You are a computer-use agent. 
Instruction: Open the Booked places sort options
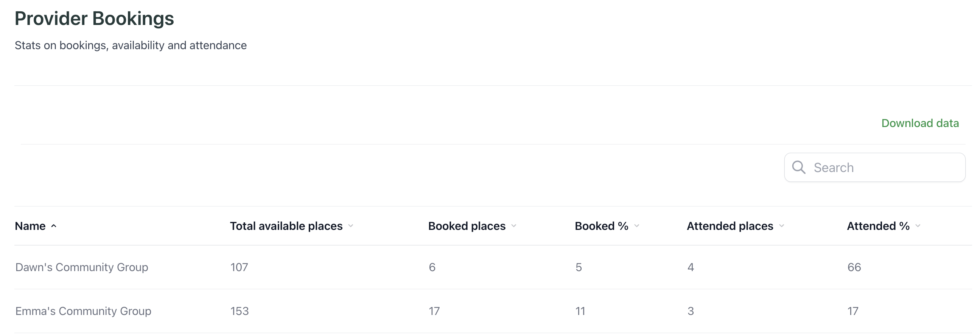(x=514, y=226)
